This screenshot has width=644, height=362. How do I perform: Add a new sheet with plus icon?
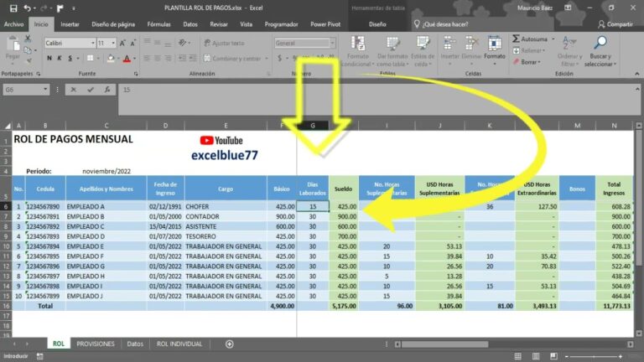coord(230,344)
